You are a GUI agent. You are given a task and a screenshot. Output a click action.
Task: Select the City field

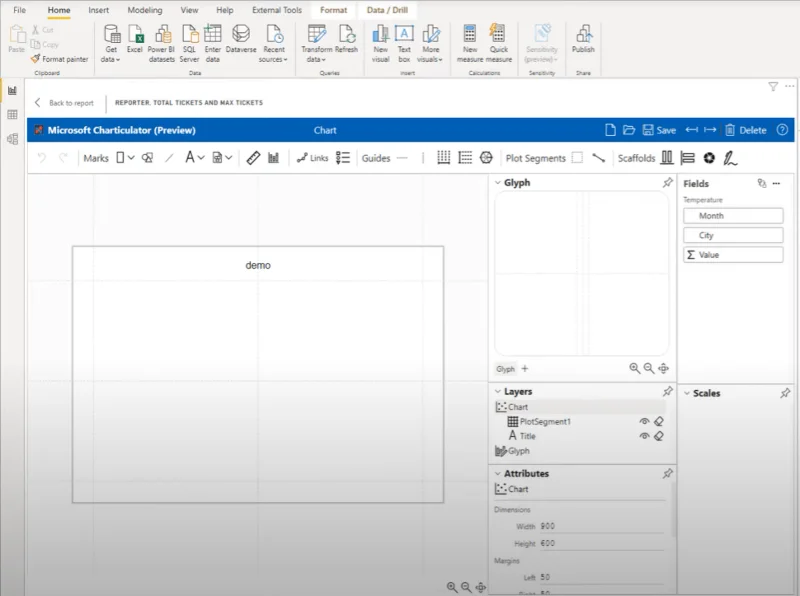[x=733, y=235]
